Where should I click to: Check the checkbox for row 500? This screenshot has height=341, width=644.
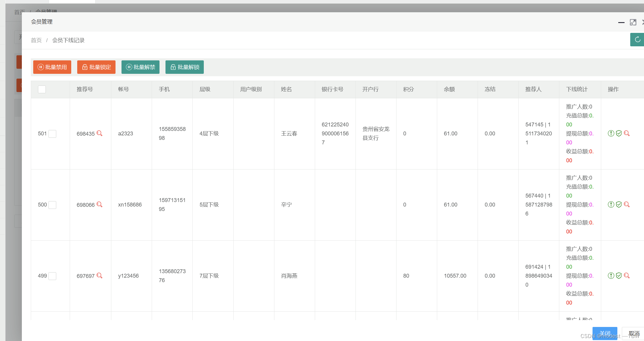pyautogui.click(x=52, y=205)
